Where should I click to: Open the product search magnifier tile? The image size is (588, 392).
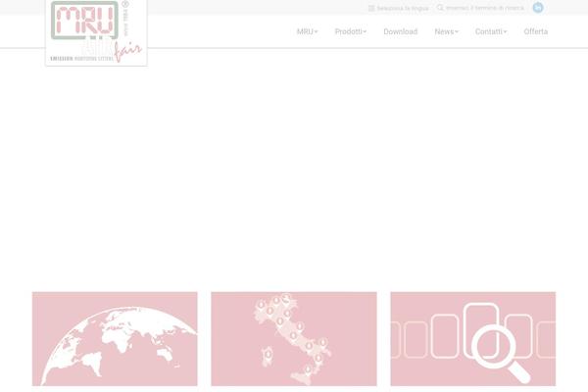click(473, 339)
